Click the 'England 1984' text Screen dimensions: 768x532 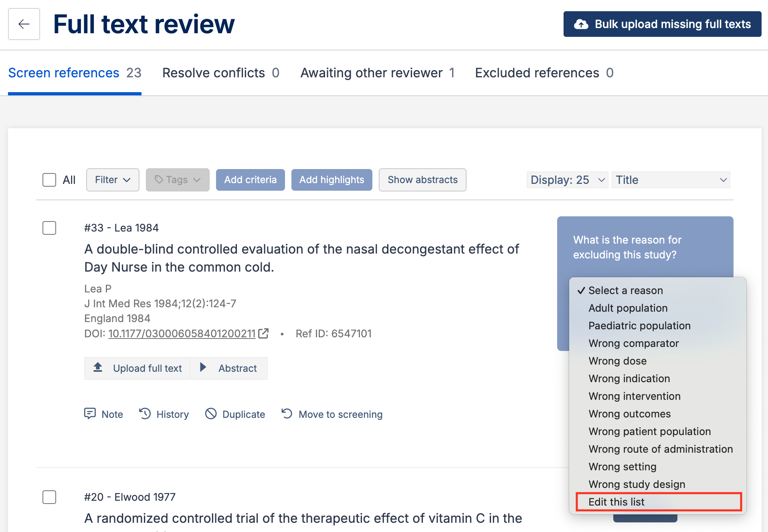(117, 318)
